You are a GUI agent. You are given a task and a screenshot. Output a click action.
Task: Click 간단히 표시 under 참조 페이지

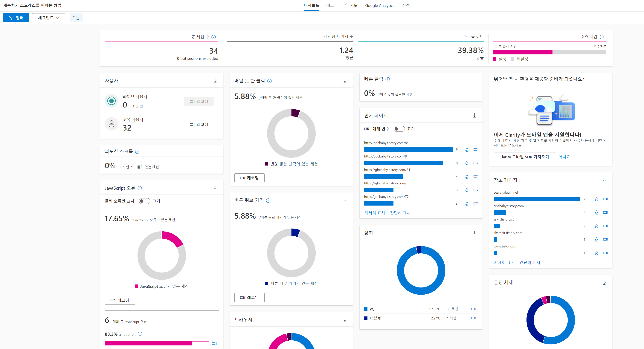[529, 262]
